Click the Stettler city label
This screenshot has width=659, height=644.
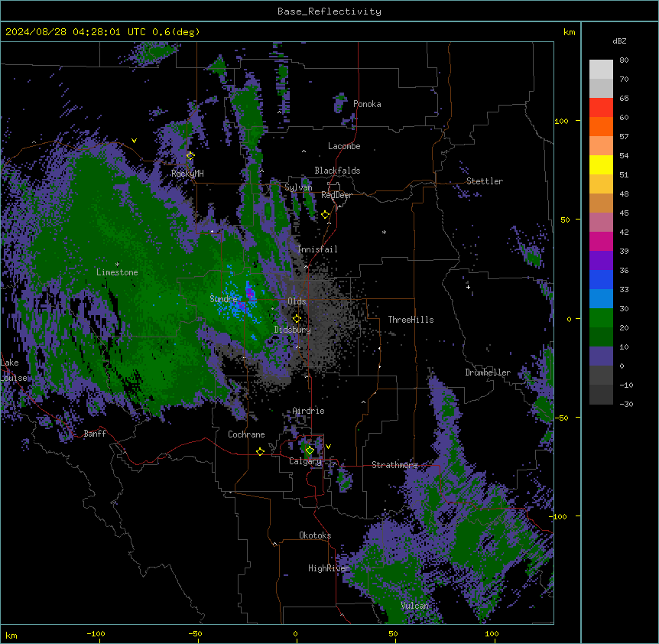click(485, 181)
